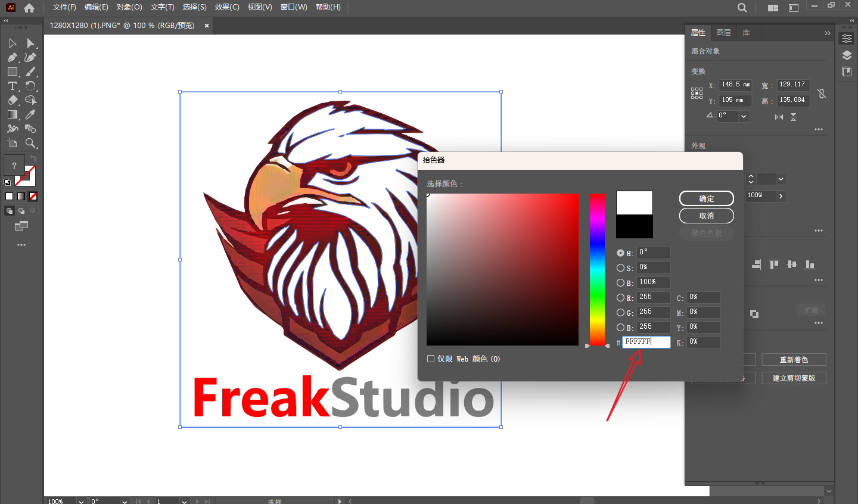Open the 文件(F) menu
858x504 pixels.
point(64,7)
